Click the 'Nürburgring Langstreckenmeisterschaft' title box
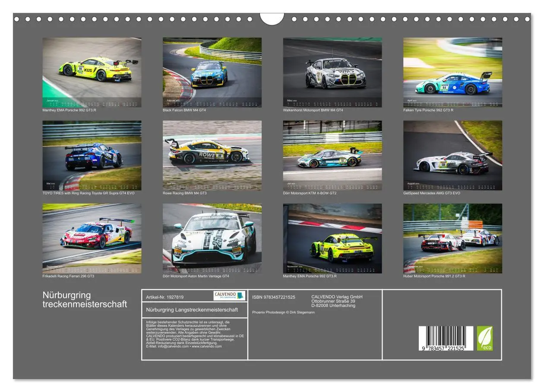This screenshot has height=392, width=544. tap(195, 310)
